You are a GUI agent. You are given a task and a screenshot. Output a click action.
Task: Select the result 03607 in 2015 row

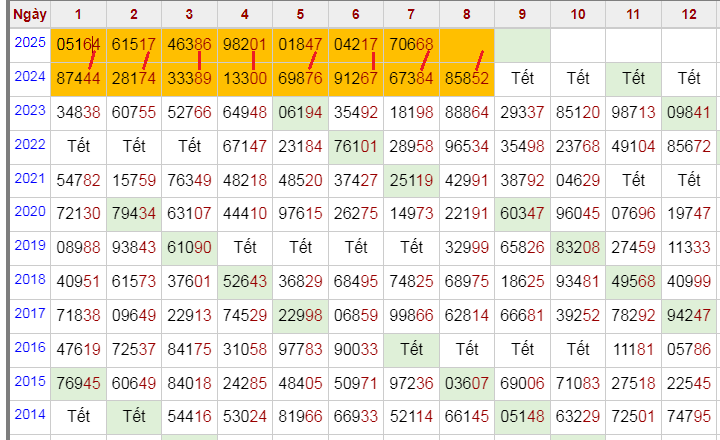466,383
